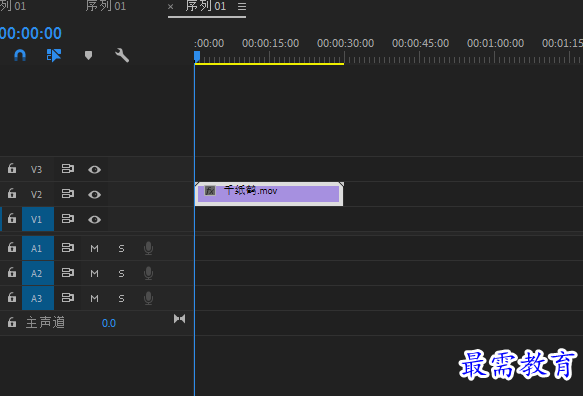Image resolution: width=583 pixels, height=396 pixels.
Task: Toggle lock on track V2
Action: pos(12,193)
